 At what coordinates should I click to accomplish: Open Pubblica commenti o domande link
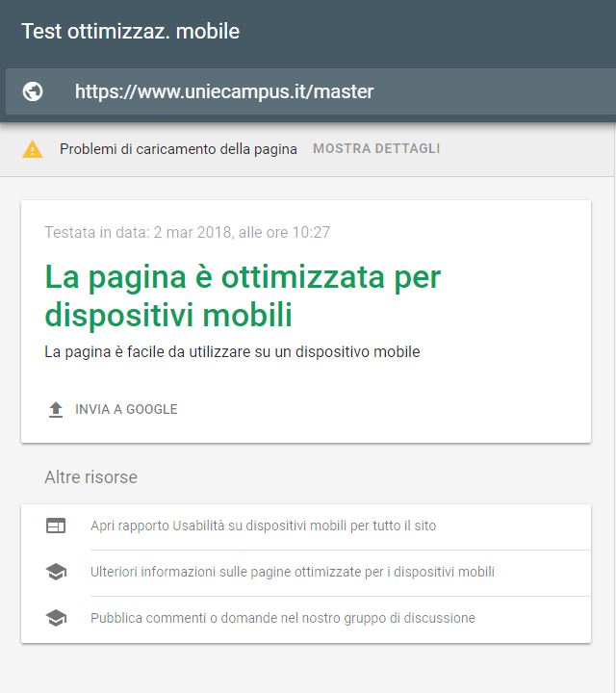point(283,617)
